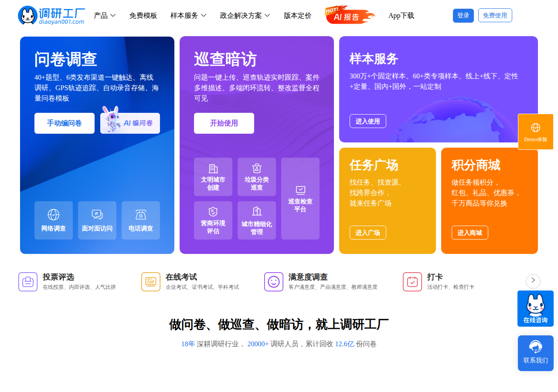
Task: Select 面对面访问 chat icon tile
Action: point(97,220)
